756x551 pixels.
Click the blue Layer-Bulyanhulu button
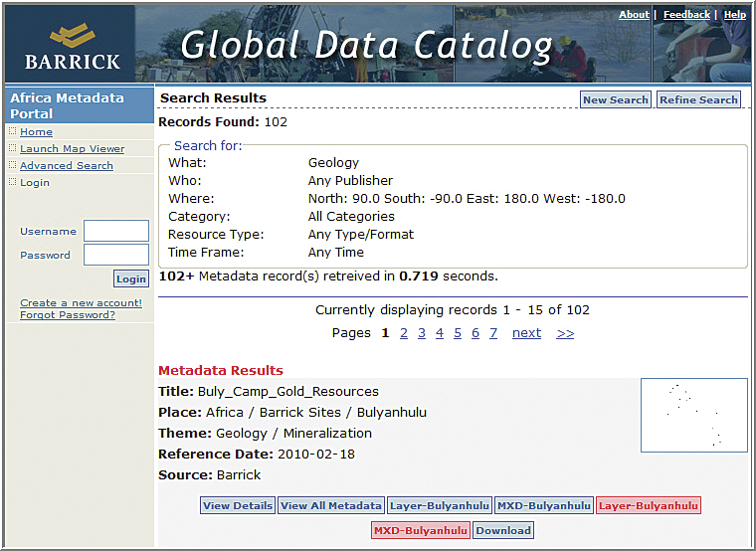pos(440,505)
